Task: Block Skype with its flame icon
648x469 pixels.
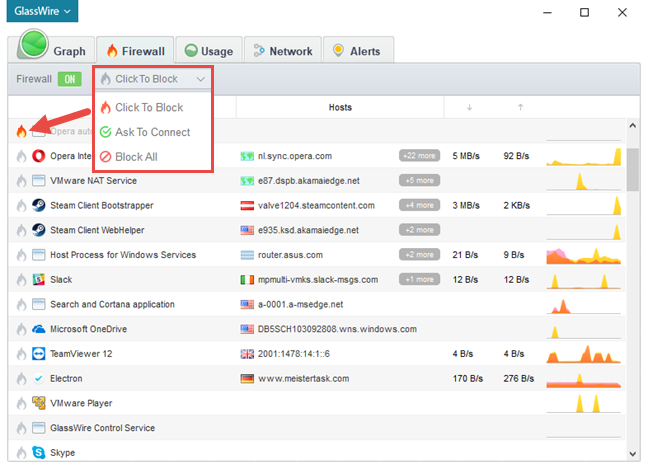Action: tap(21, 453)
